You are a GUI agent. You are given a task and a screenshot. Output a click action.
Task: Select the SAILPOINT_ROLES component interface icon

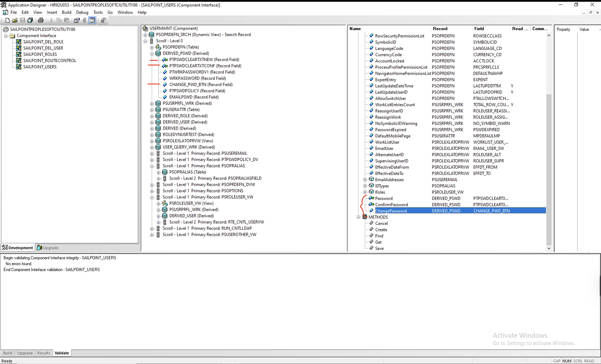(19, 54)
